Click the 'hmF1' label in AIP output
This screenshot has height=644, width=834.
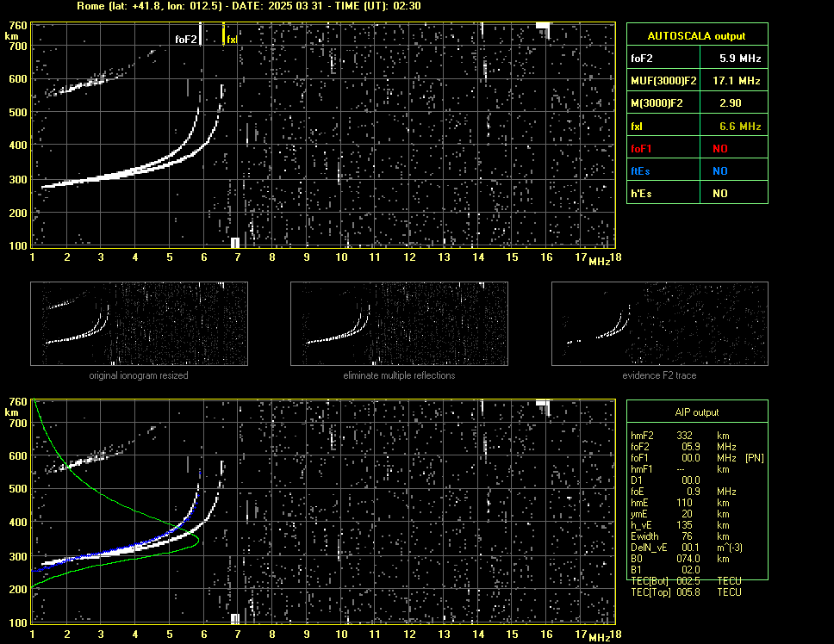point(642,469)
